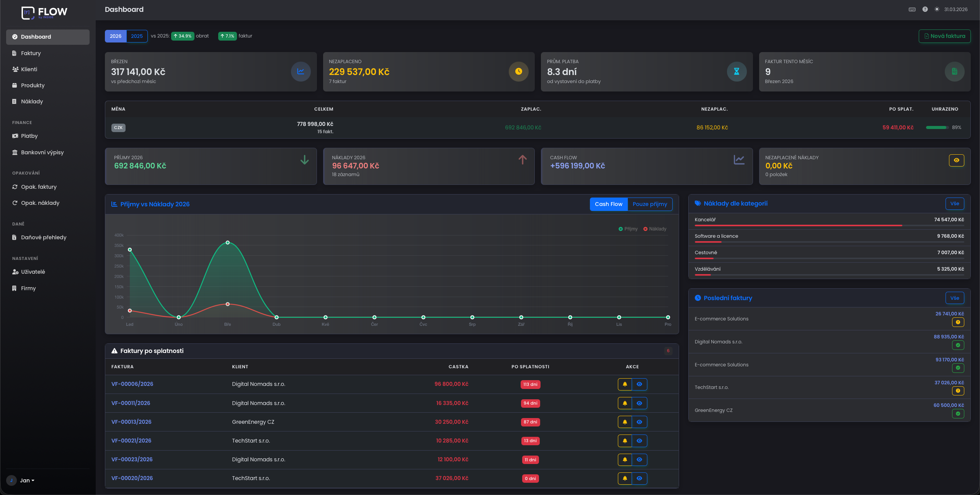The width and height of the screenshot is (980, 495).
Task: Open Bankovní výpisy in the sidebar
Action: [42, 152]
